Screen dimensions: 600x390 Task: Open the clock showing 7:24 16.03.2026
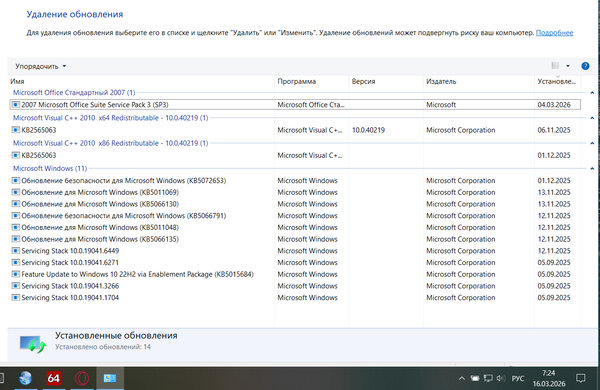pos(549,378)
